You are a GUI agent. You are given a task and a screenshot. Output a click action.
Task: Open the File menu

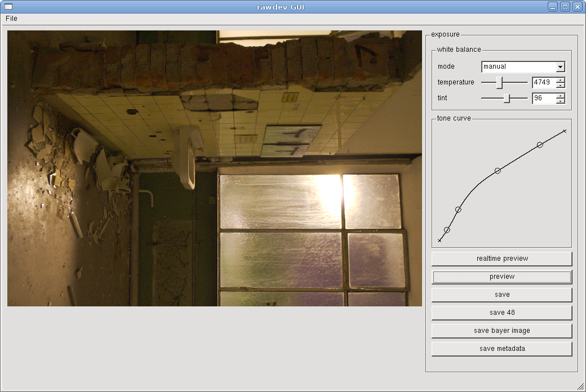(x=11, y=19)
